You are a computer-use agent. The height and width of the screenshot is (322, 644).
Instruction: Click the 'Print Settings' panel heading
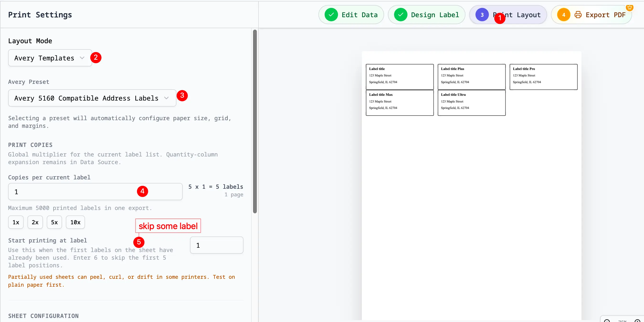40,15
